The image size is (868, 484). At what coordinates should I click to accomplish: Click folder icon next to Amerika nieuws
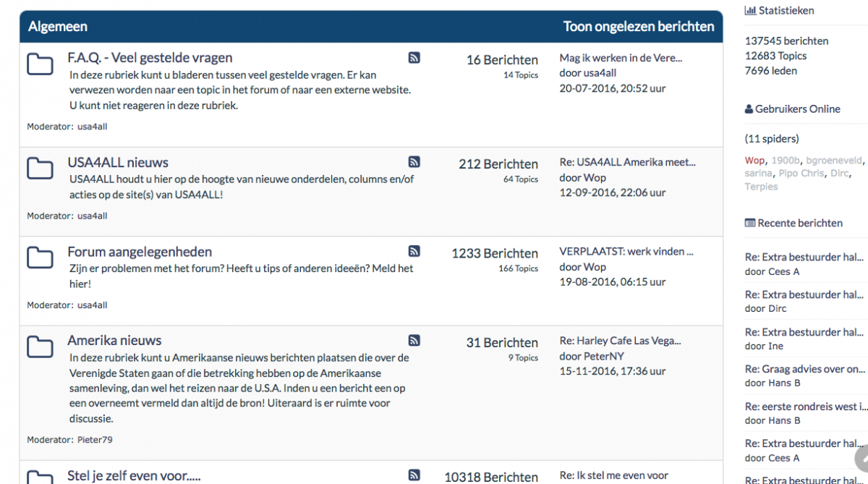tap(40, 346)
